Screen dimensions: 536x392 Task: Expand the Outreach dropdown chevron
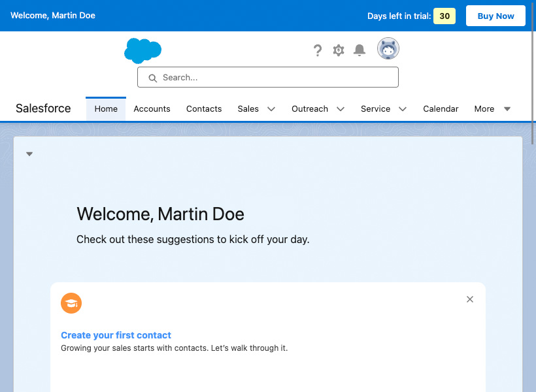point(341,109)
